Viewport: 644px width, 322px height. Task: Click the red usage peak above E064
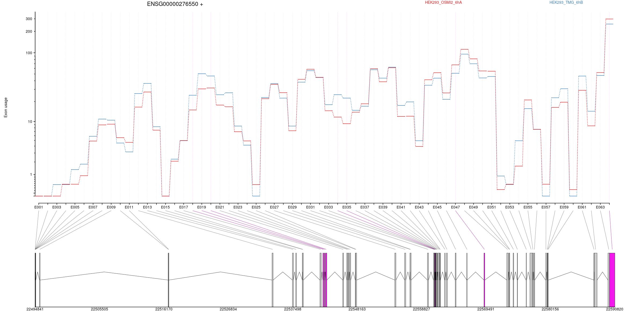pos(609,19)
